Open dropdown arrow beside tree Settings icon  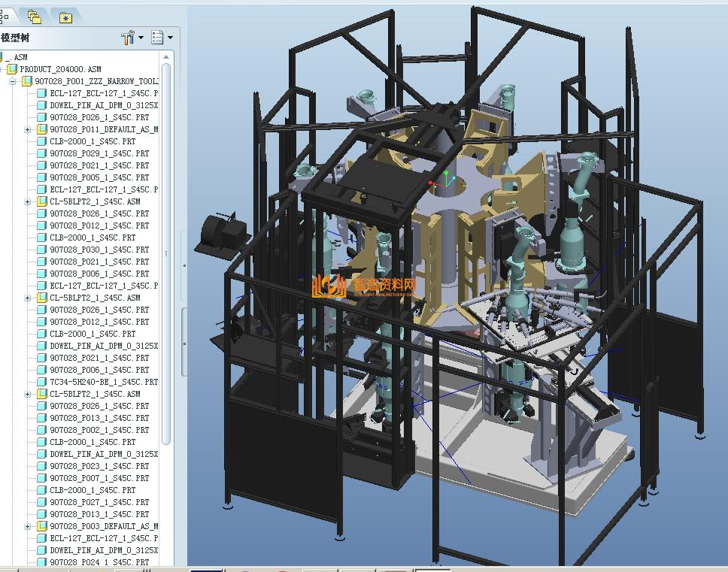click(141, 38)
